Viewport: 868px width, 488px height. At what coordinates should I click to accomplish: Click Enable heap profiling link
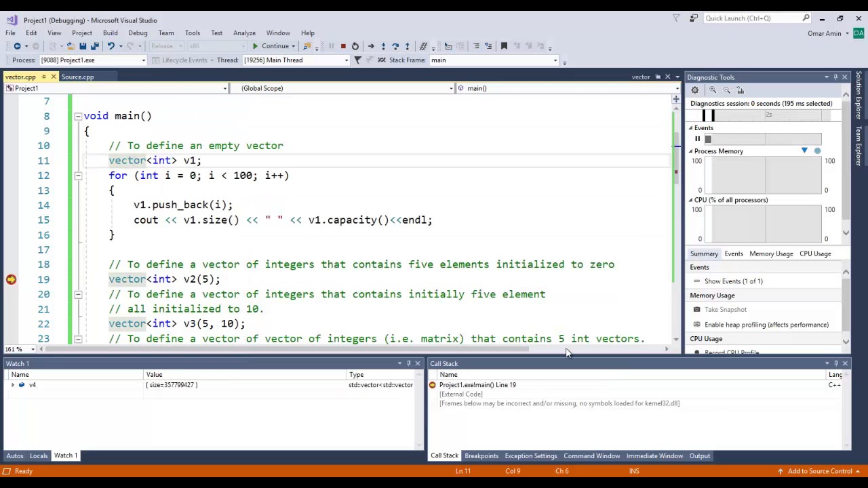pos(766,325)
